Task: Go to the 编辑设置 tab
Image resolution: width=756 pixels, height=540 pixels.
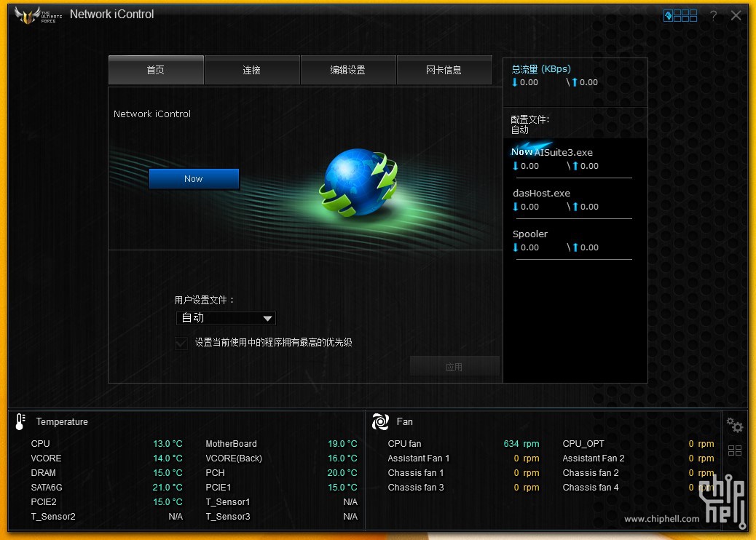Action: tap(347, 71)
